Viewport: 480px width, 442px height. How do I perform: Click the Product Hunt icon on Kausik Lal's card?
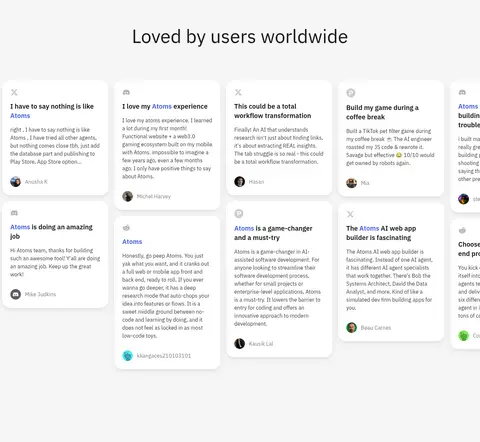click(x=239, y=214)
